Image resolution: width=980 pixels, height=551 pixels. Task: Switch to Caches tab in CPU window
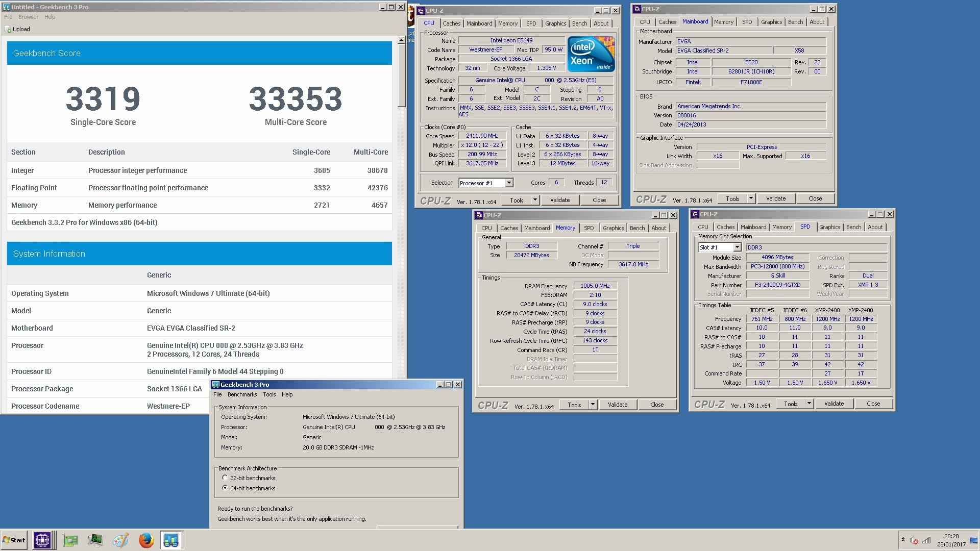pyautogui.click(x=451, y=23)
